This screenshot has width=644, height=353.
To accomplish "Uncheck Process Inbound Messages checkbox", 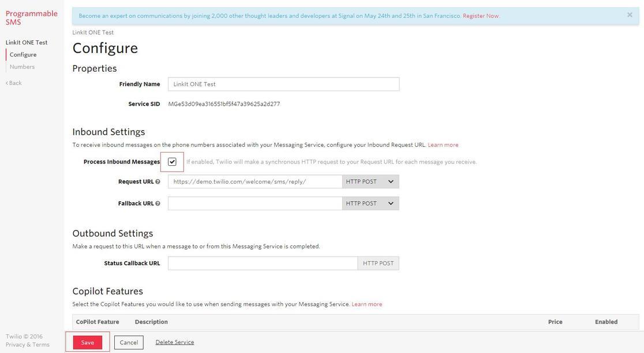I will tap(172, 162).
